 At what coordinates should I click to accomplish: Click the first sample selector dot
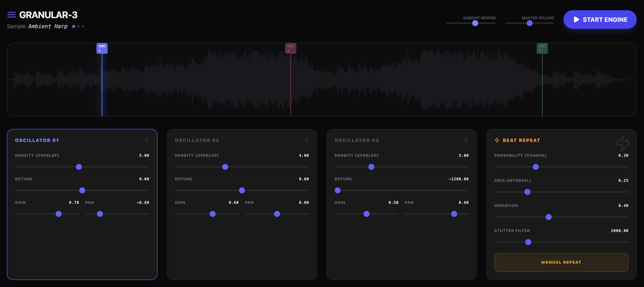pyautogui.click(x=74, y=26)
